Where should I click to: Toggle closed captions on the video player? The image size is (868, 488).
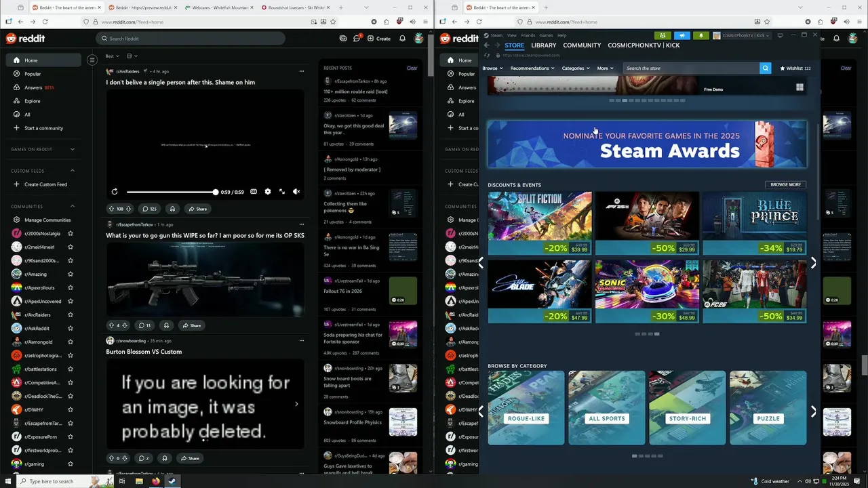pyautogui.click(x=254, y=192)
